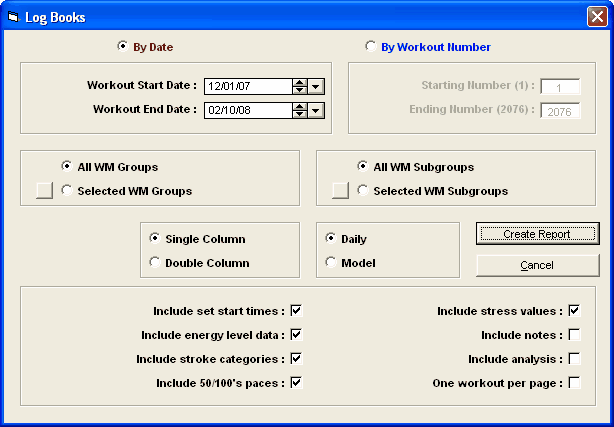This screenshot has height=427, width=614.
Task: Disable Include stroke categories checkbox
Action: coord(296,359)
